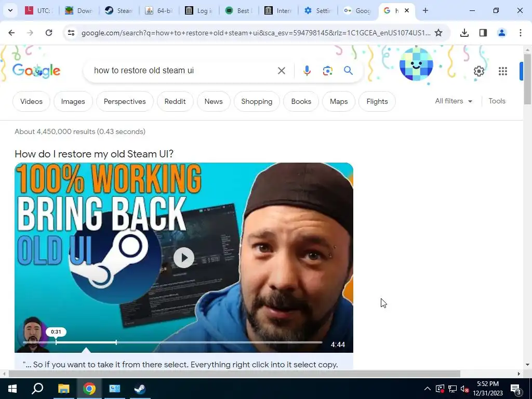
Task: Click the 0:31 video timestamp marker
Action: (56, 332)
